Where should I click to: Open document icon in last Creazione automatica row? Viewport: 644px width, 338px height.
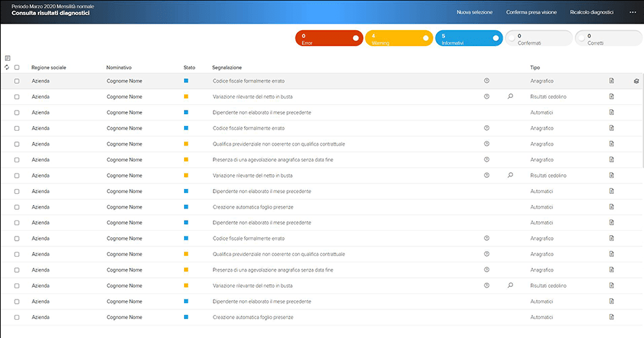click(x=612, y=317)
